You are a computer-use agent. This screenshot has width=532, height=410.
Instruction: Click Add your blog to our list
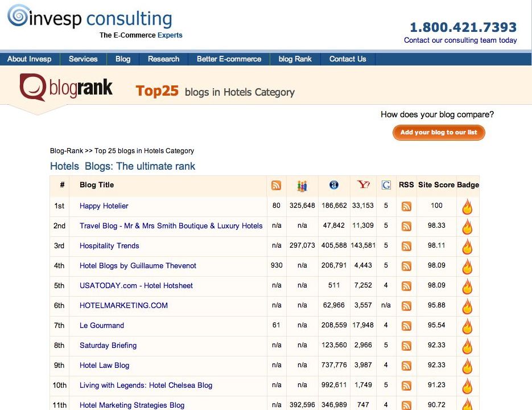point(439,133)
